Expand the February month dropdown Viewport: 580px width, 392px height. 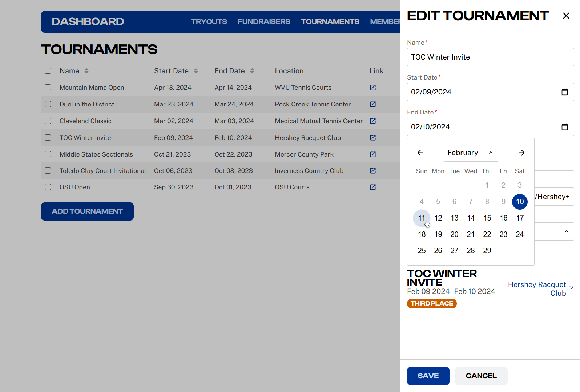point(471,153)
